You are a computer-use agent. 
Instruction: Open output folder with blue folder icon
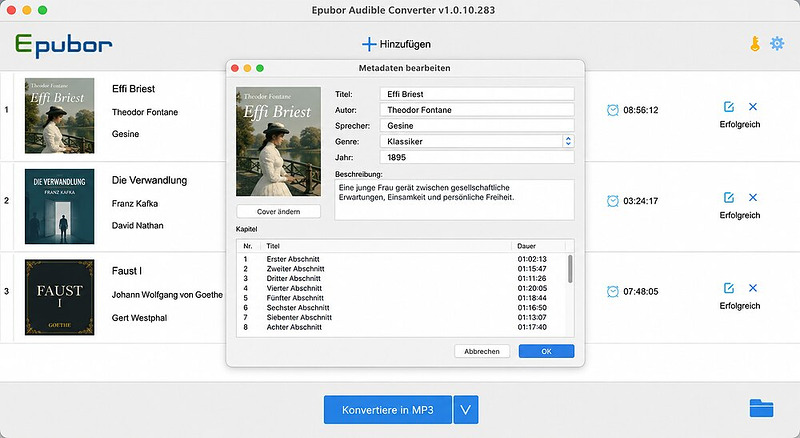tap(761, 408)
